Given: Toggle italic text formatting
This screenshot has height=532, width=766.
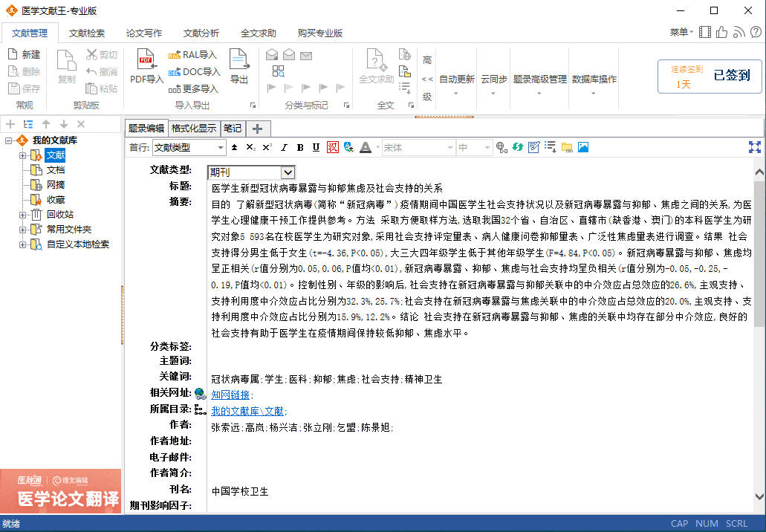Looking at the screenshot, I should [x=285, y=147].
